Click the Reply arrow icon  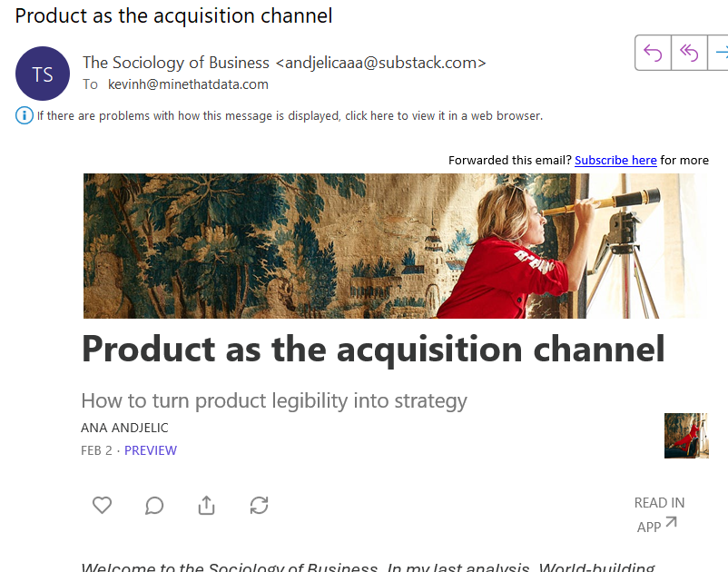coord(653,53)
